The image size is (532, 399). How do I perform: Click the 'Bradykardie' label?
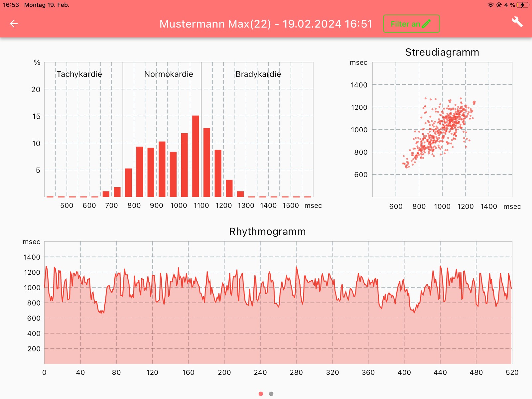[x=258, y=74]
